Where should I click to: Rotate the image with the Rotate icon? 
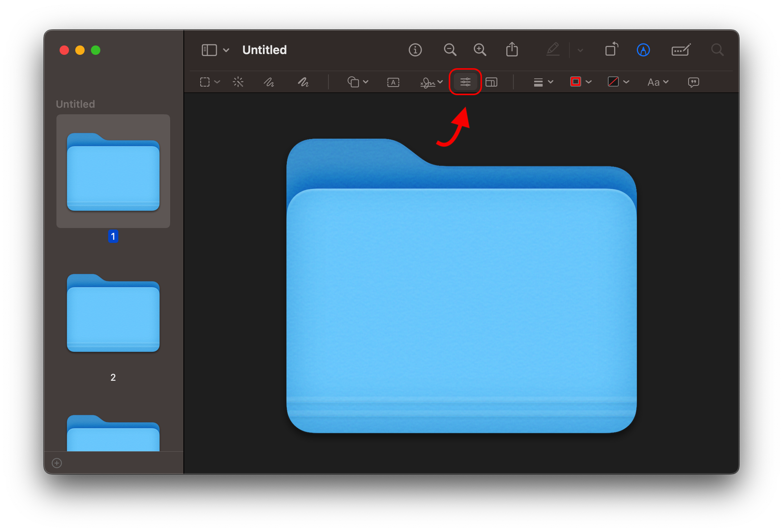tap(611, 50)
